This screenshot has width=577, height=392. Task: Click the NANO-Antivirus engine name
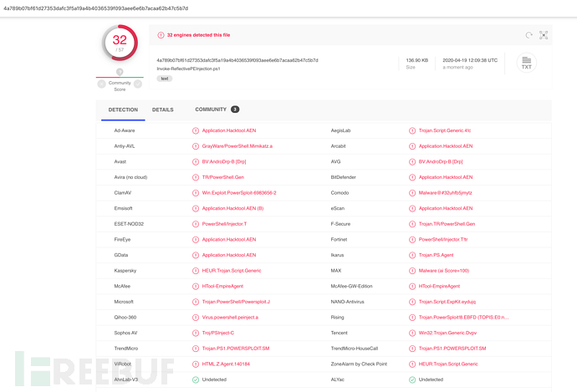pyautogui.click(x=347, y=302)
